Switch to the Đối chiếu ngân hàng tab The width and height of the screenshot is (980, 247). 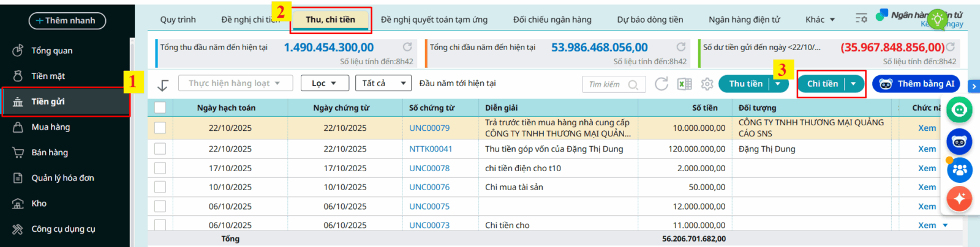[x=552, y=20]
